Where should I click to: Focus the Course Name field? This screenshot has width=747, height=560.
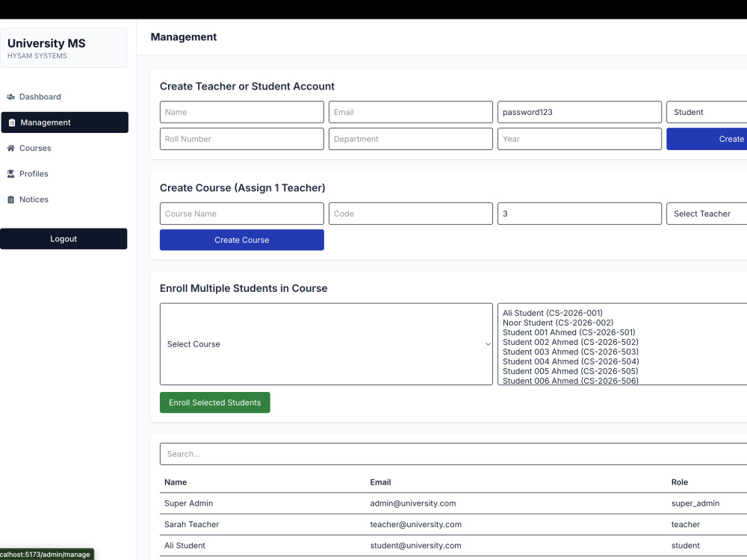pos(241,214)
